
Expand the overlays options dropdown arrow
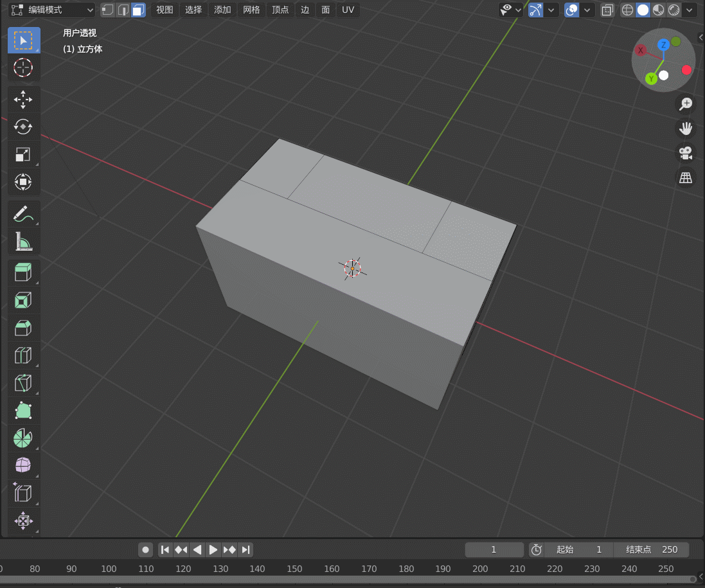click(587, 10)
